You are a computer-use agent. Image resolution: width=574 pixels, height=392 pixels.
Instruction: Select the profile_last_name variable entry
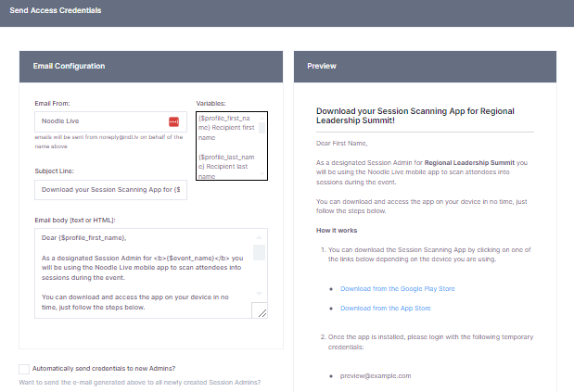(229, 163)
